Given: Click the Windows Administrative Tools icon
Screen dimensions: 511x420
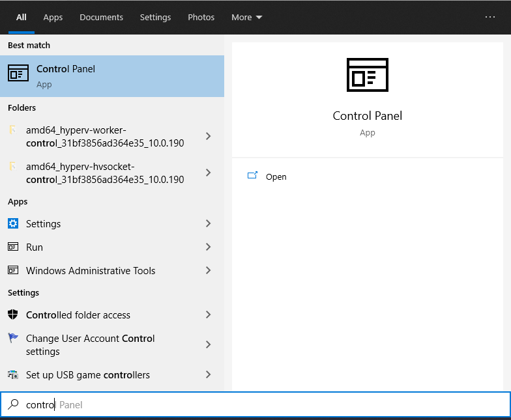Looking at the screenshot, I should [13, 270].
